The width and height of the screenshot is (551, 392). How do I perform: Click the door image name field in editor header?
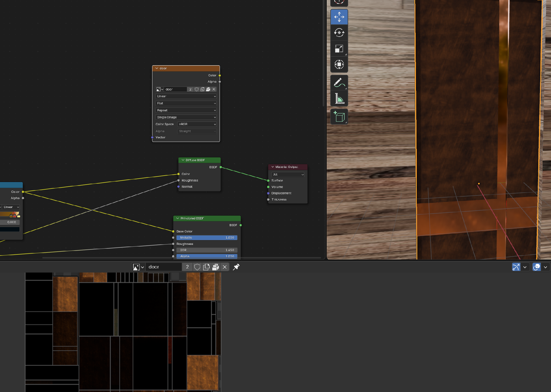coord(164,267)
